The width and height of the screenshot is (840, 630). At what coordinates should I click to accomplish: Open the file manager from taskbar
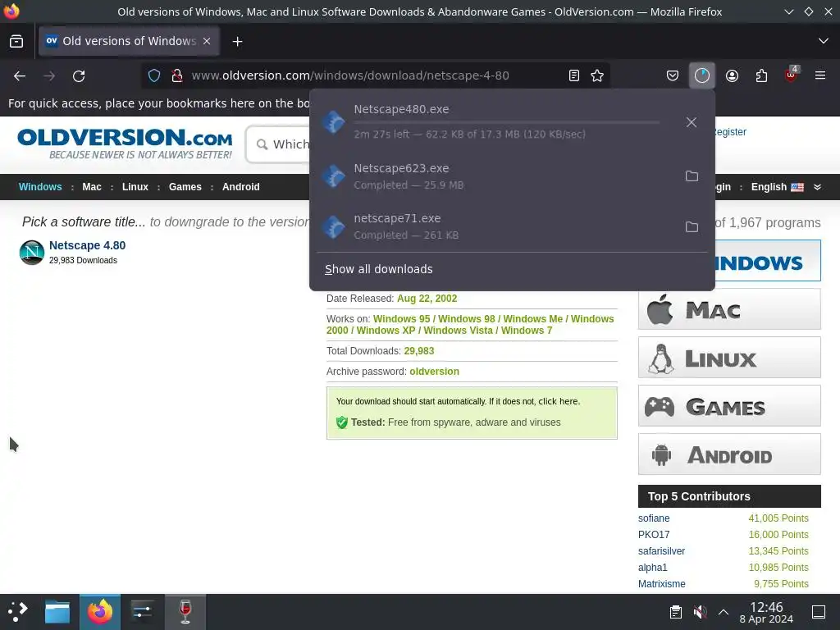57,612
